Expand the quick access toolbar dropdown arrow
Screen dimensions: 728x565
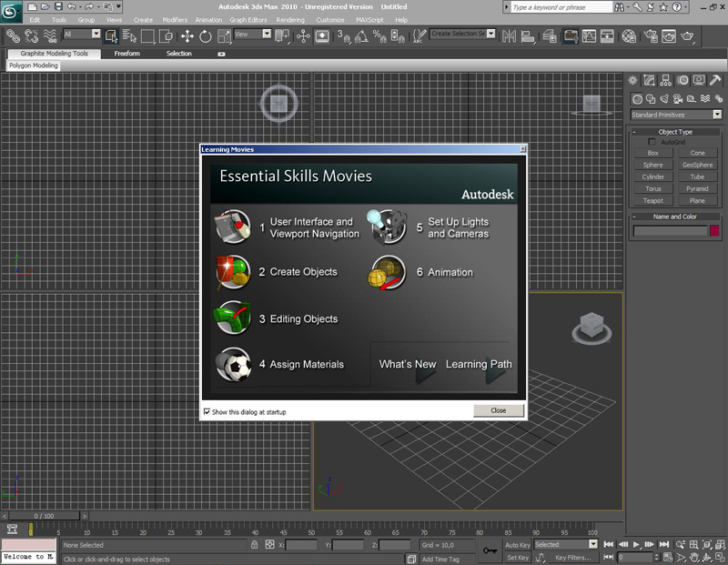point(119,6)
